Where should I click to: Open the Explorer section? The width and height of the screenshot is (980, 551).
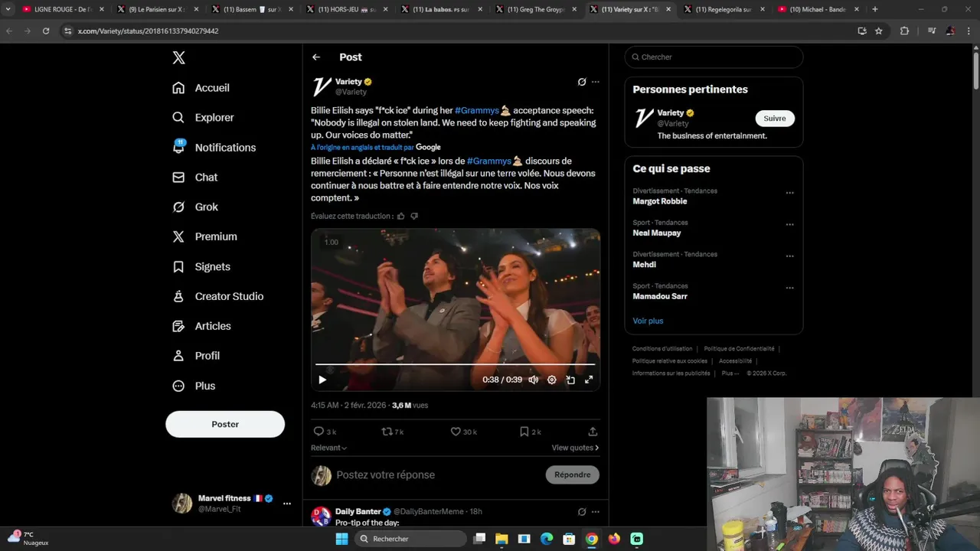pos(203,118)
